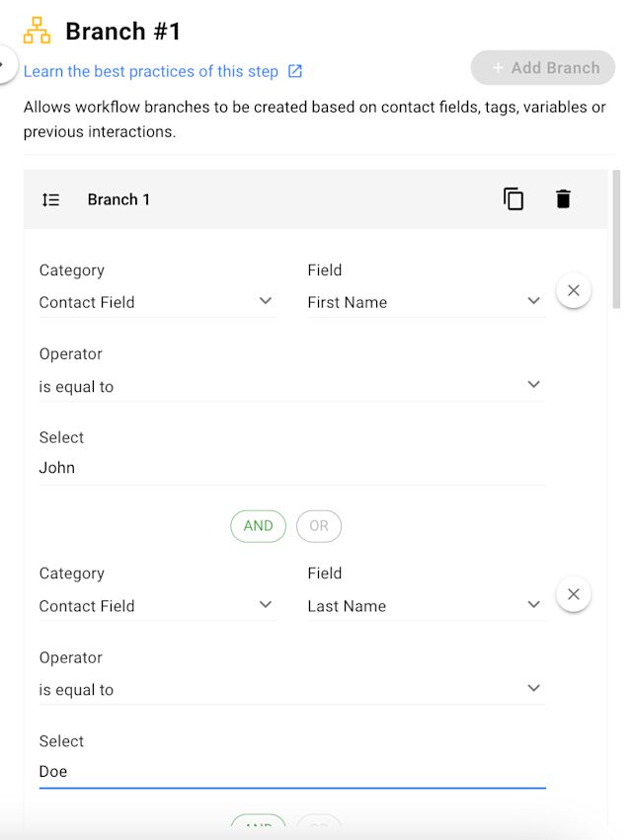Click the Branch workflow icon in header
Screen dimensions: 632x840
coord(37,31)
